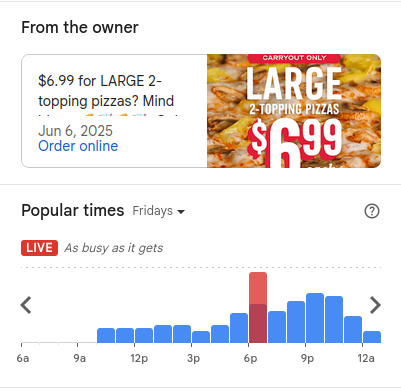This screenshot has width=401, height=392.
Task: Click the Popular times heading
Action: [73, 211]
